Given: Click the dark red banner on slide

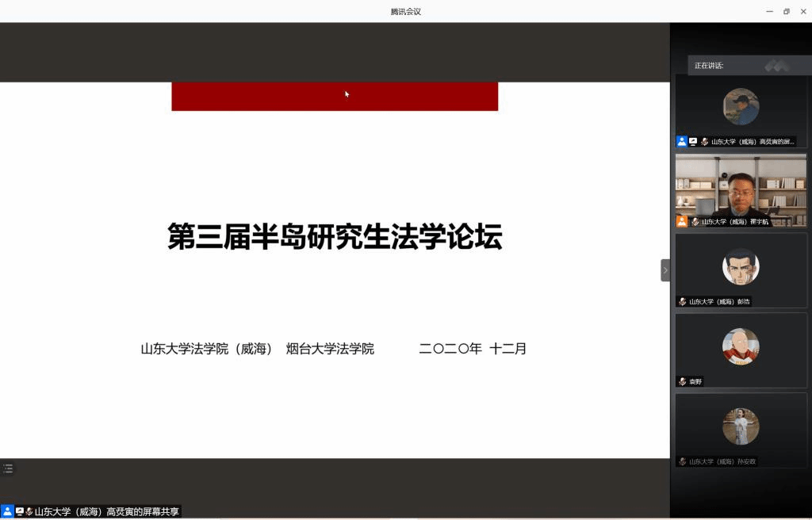Looking at the screenshot, I should (x=334, y=97).
